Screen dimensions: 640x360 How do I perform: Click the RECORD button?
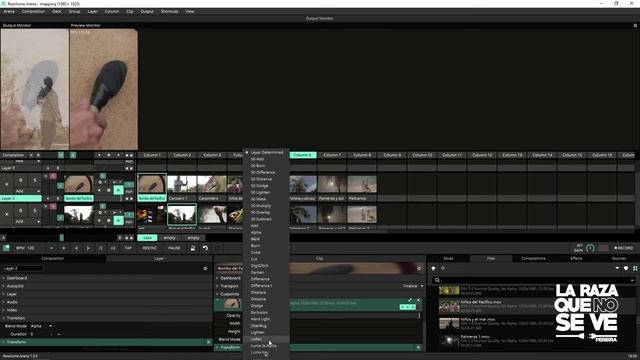tap(624, 248)
